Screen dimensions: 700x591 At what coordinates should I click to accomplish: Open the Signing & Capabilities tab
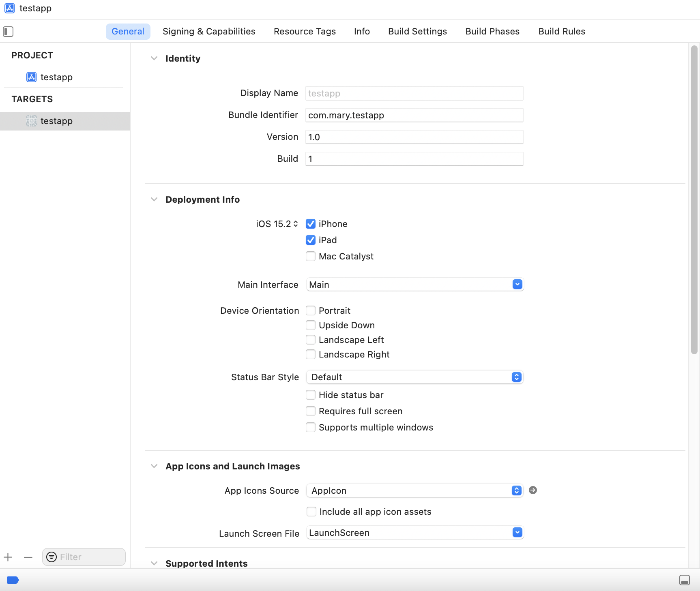[x=209, y=31]
